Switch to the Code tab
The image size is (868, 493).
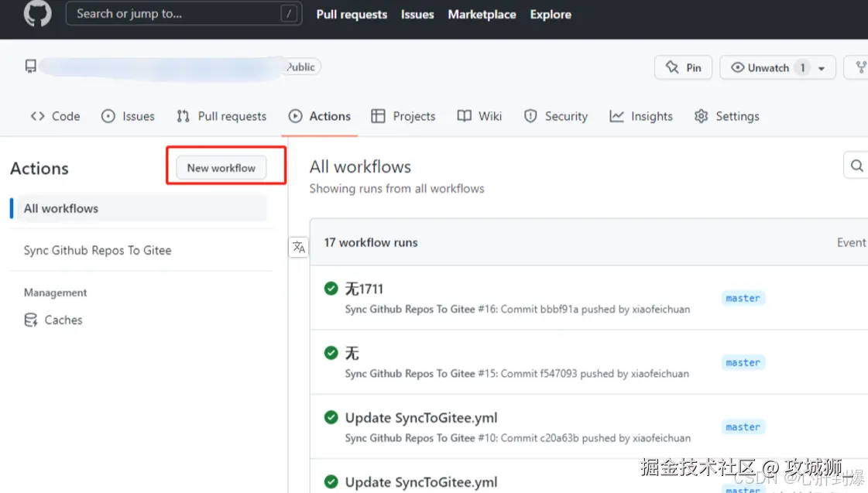tap(55, 116)
